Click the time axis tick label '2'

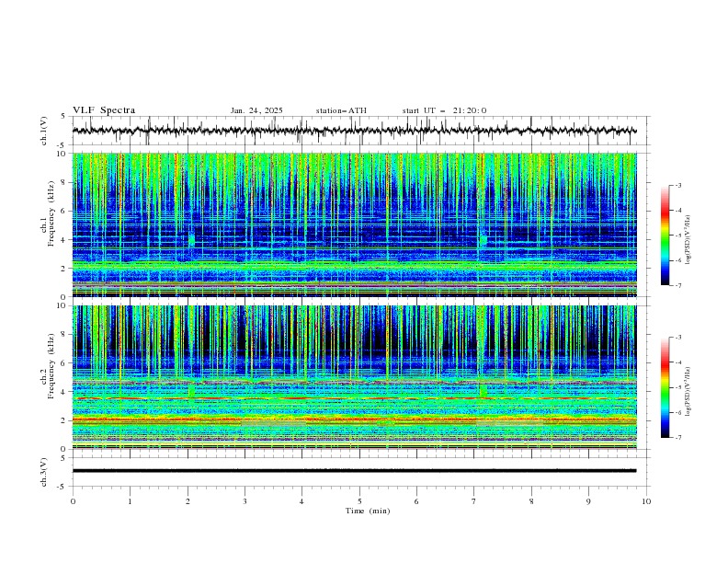pos(188,501)
